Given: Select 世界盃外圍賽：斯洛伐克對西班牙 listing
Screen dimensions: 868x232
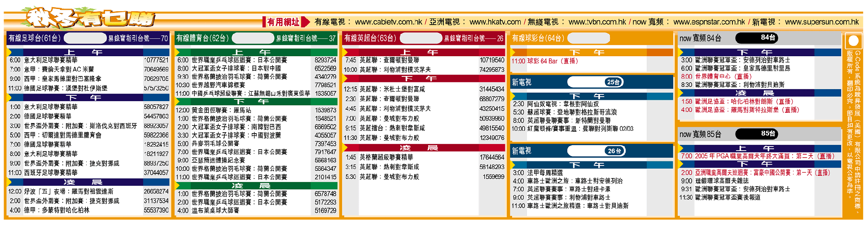Looking at the screenshot, I should click(x=80, y=126).
